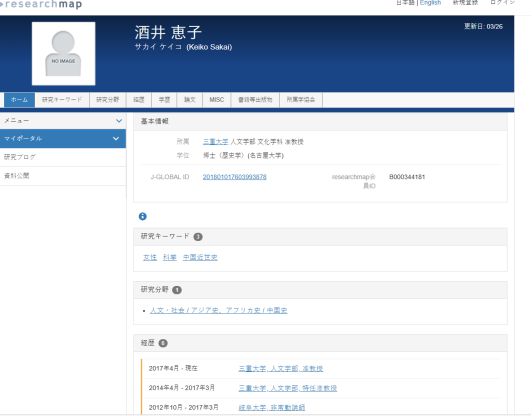Switch language to English
This screenshot has height=416, width=532.
pyautogui.click(x=430, y=3)
